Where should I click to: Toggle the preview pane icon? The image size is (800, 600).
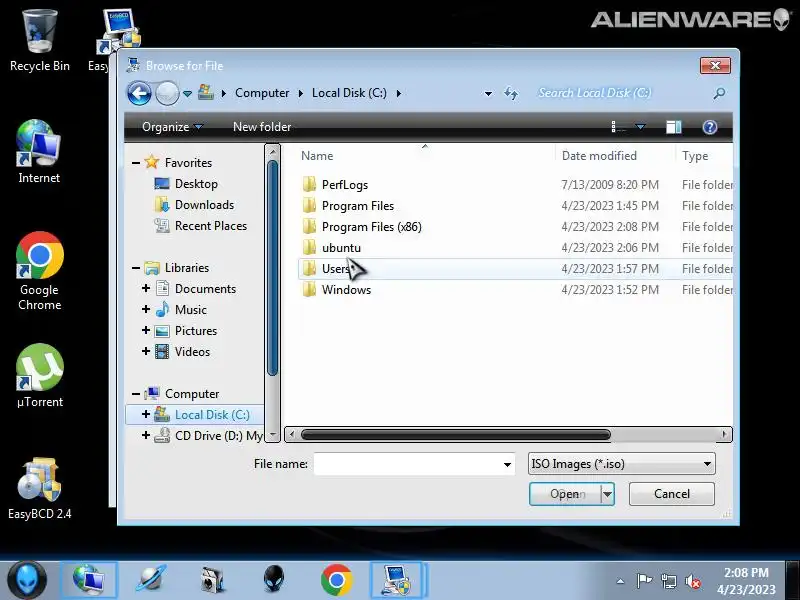673,127
